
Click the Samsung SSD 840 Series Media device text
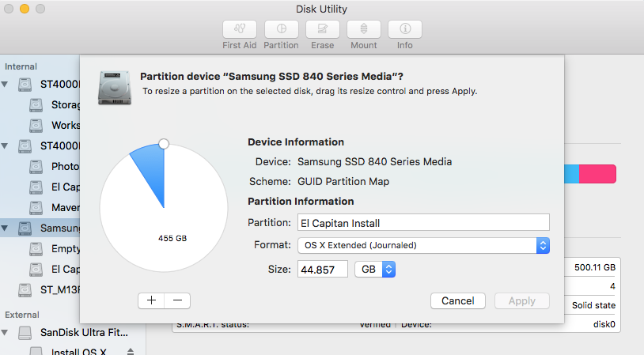pos(374,162)
